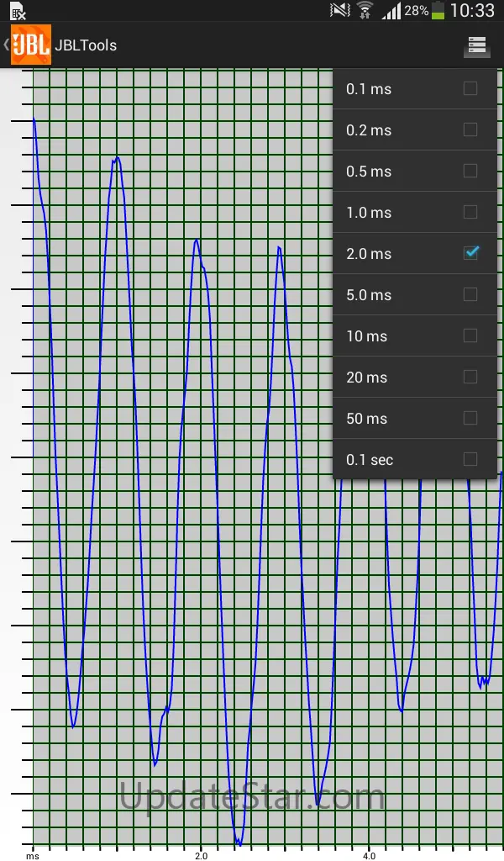This screenshot has height=861, width=504.
Task: Check the 20 ms checkbox
Action: 470,377
